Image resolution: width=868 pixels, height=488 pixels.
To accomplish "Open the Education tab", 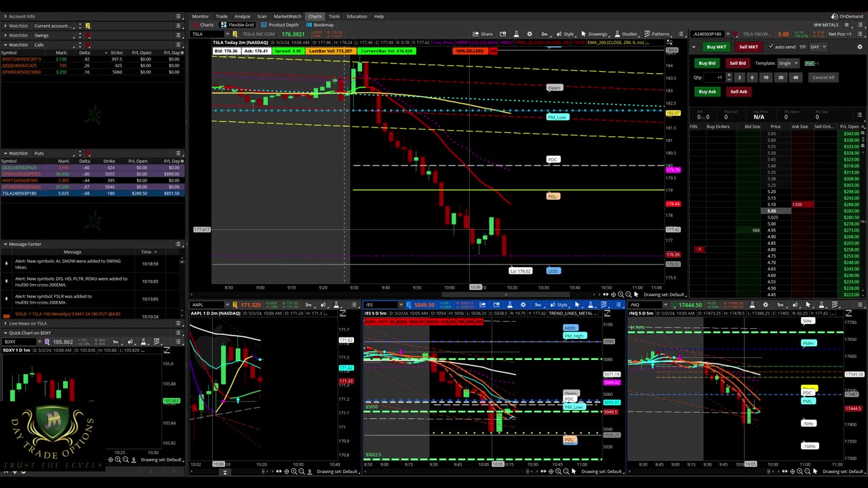I will click(x=357, y=16).
